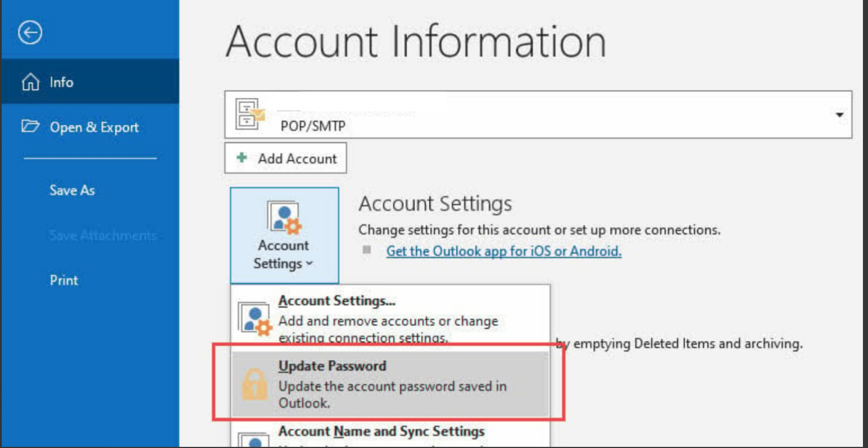The width and height of the screenshot is (868, 448).
Task: Open the POP/SMTP account dropdown
Action: tap(538, 115)
